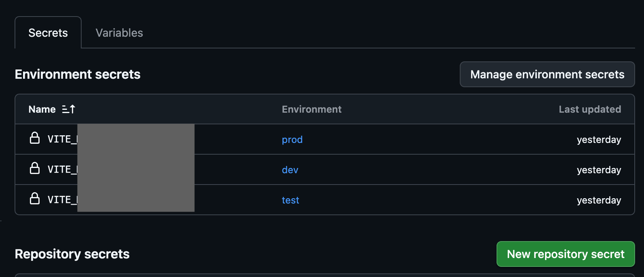644x277 pixels.
Task: Select the VITE_ secret name in dev row
Action: click(x=62, y=169)
